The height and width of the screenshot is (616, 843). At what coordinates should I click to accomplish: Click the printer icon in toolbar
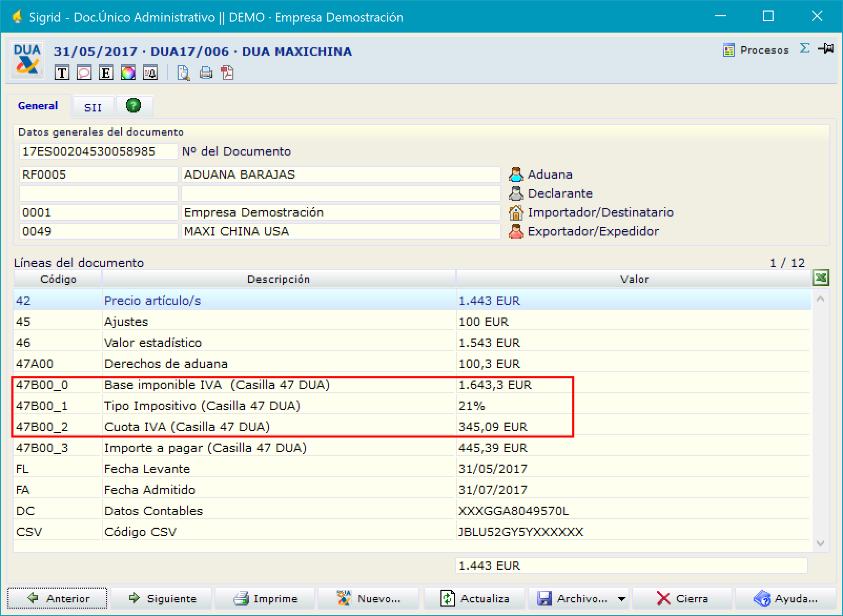[x=206, y=73]
